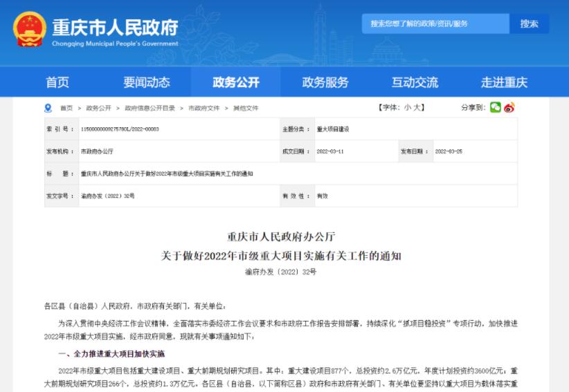Viewport: 569px width, 392px height.
Task: Open 政府信息公开目录 breadcrumb link
Action: click(x=150, y=109)
